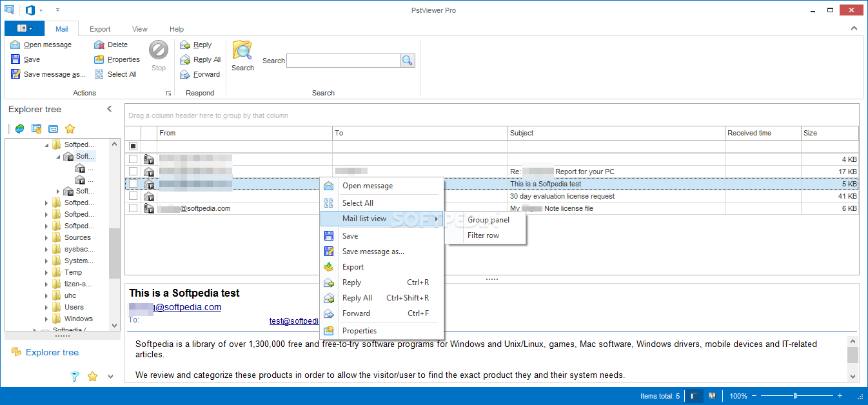Sort by the Size column header
The height and width of the screenshot is (405, 868).
click(830, 133)
